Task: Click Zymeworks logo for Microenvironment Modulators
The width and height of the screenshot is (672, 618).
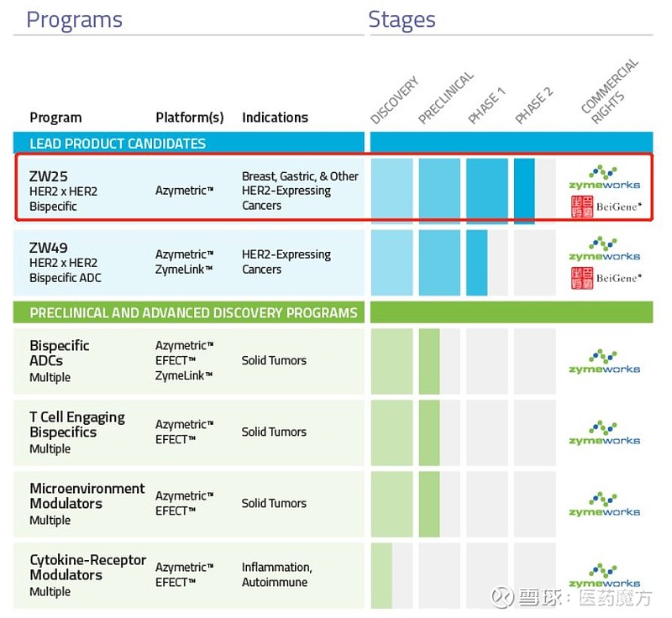Action: pyautogui.click(x=604, y=504)
